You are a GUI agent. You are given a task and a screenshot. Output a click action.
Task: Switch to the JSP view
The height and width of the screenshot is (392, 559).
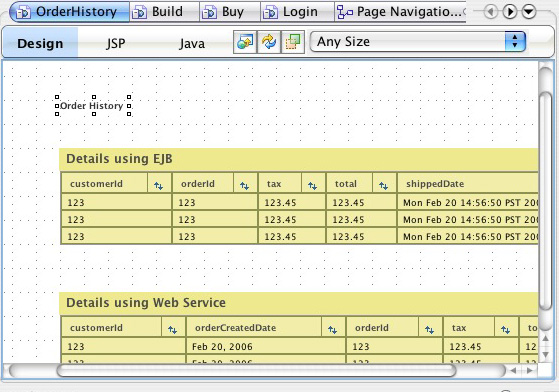[x=116, y=43]
